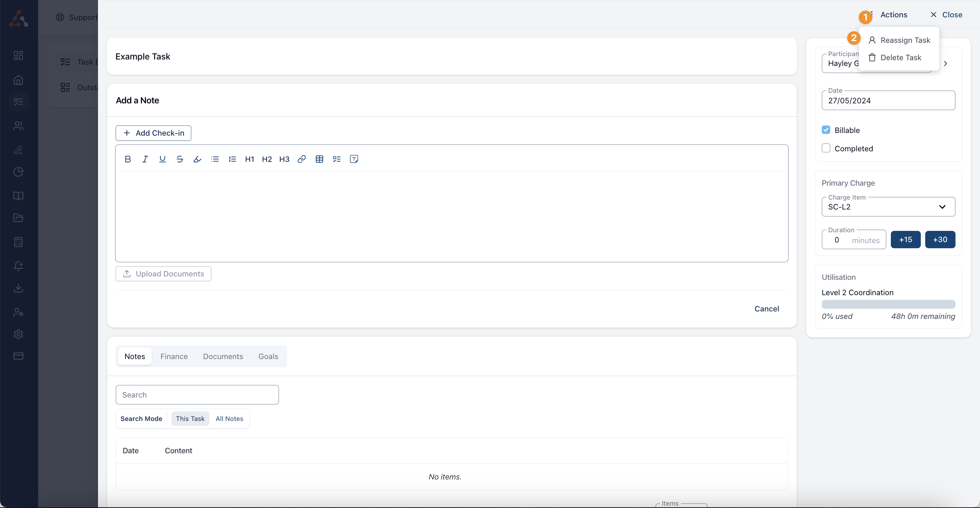Apply H2 heading style
This screenshot has width=980, height=508.
tap(267, 159)
